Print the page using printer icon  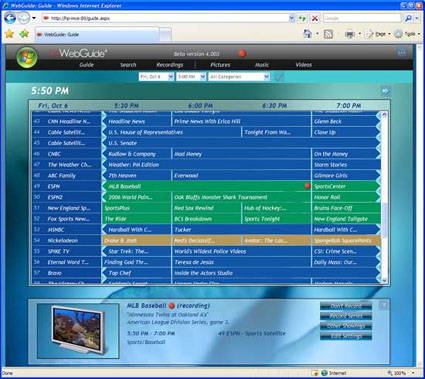click(349, 34)
